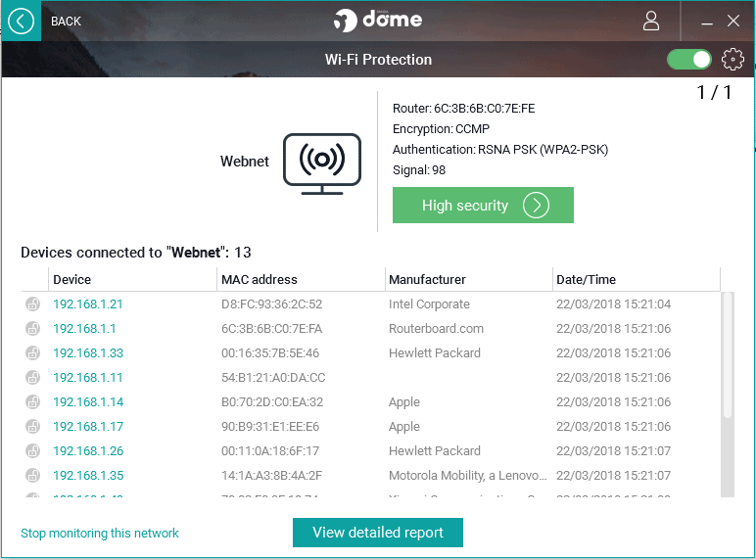Image resolution: width=756 pixels, height=560 pixels.
Task: Select MAC address 54:B1:21:A0:DA:CC
Action: pos(273,377)
